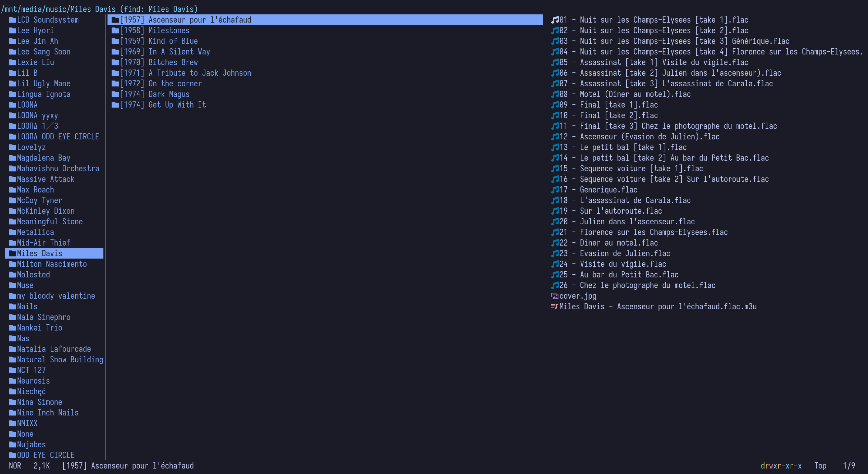Select the Nujabes folder in parent pane
The width and height of the screenshot is (868, 474).
pyautogui.click(x=31, y=445)
